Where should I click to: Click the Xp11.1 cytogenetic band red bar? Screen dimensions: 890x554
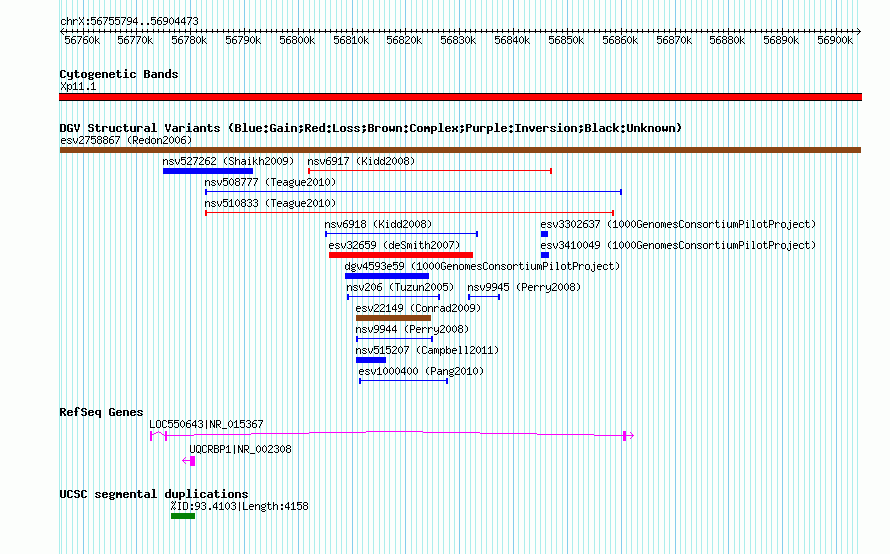[460, 97]
